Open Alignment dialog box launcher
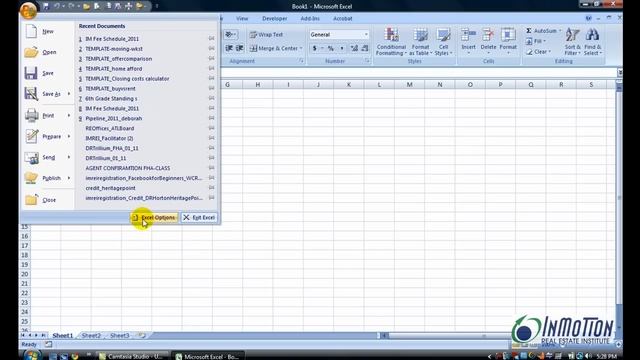 point(301,61)
